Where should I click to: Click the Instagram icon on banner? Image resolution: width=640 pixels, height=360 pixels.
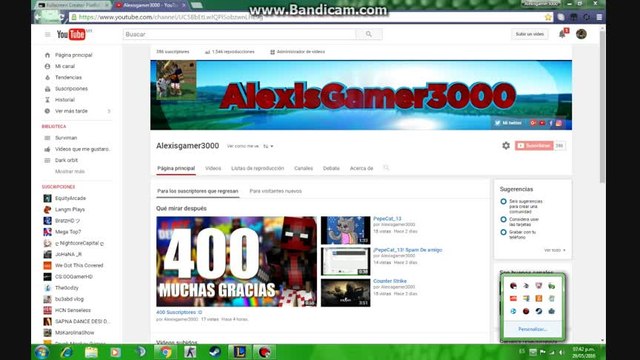click(x=559, y=123)
